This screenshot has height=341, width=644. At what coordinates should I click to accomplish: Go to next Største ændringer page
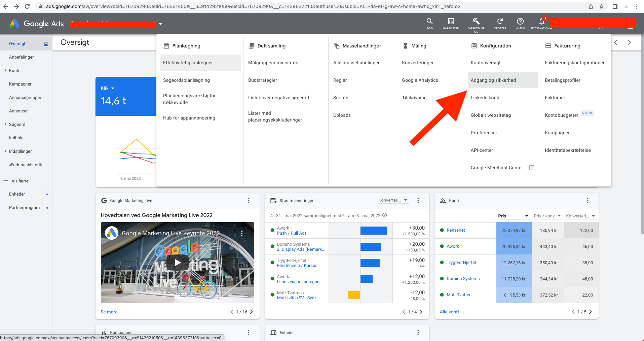tap(421, 312)
